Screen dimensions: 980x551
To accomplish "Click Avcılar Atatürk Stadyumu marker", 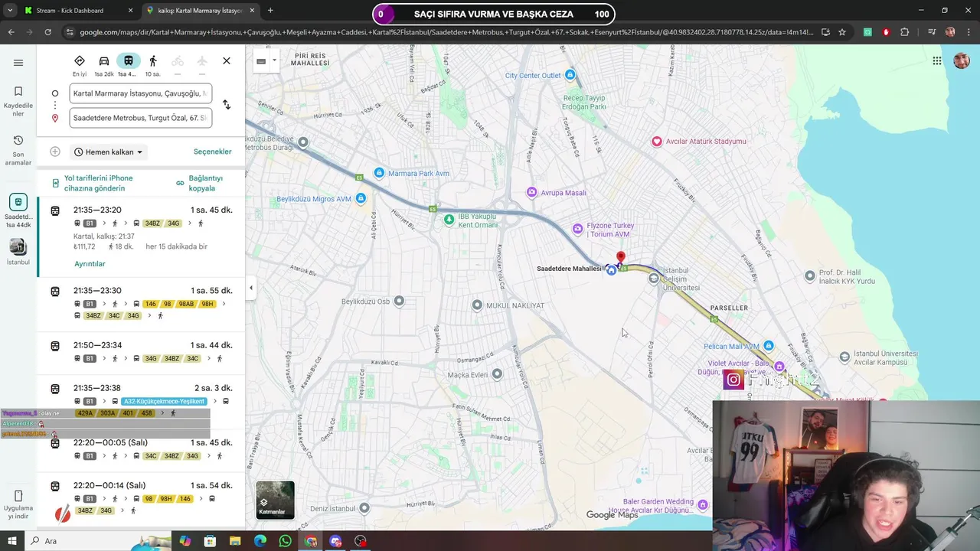I will point(656,142).
